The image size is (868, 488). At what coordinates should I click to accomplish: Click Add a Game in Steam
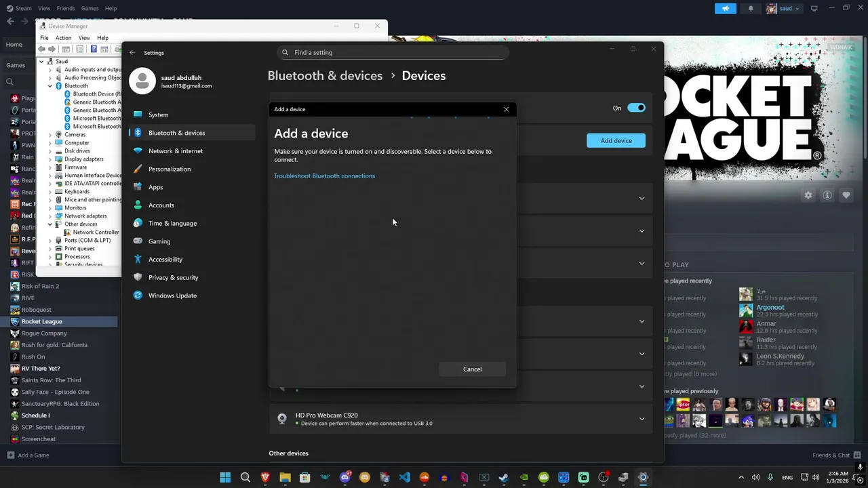[x=28, y=455]
